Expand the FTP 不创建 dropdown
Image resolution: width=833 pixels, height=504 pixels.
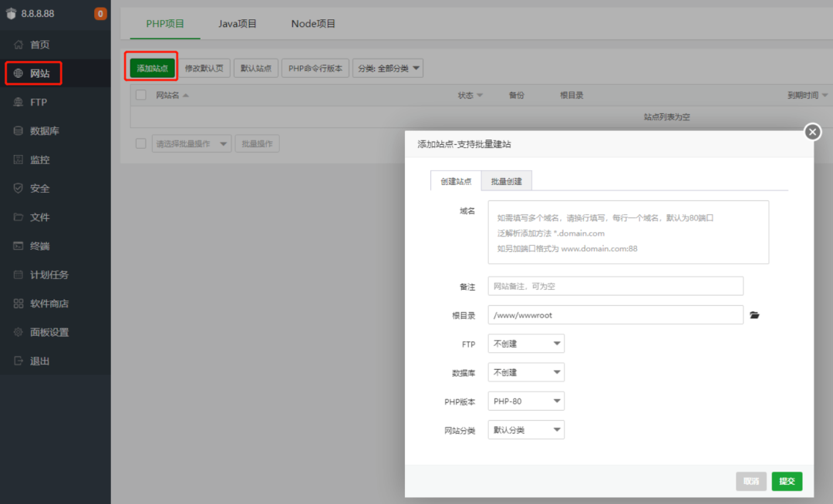point(526,344)
